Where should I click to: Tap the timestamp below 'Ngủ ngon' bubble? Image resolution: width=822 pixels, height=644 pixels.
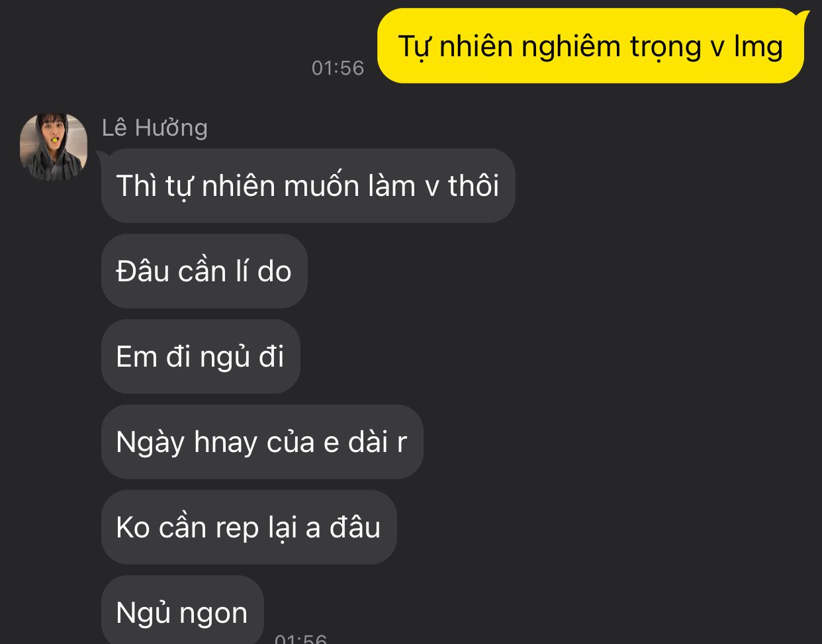point(301,639)
